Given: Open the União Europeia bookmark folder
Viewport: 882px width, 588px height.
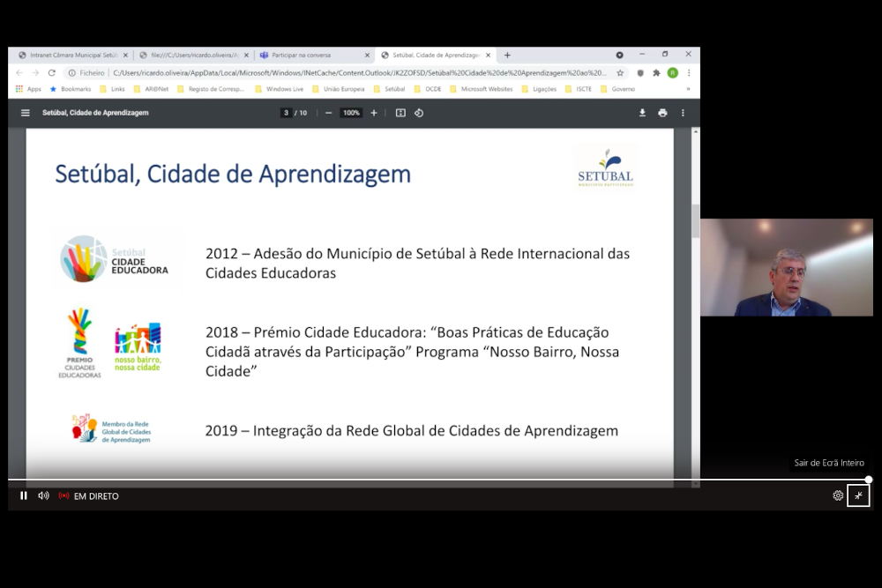Looking at the screenshot, I should (338, 89).
